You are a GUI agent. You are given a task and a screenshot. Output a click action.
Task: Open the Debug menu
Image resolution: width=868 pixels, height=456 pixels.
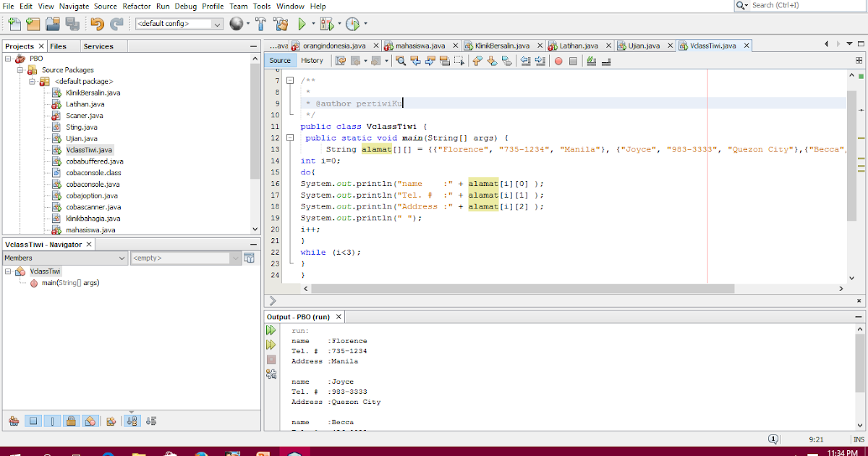click(x=186, y=6)
